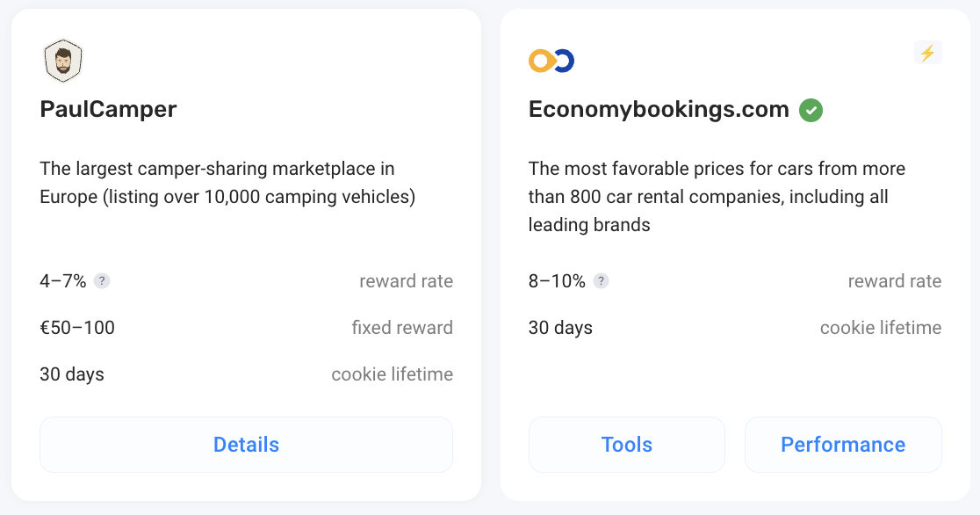The image size is (980, 515).
Task: Click Economybookings' 30 days cookie value
Action: (x=560, y=327)
